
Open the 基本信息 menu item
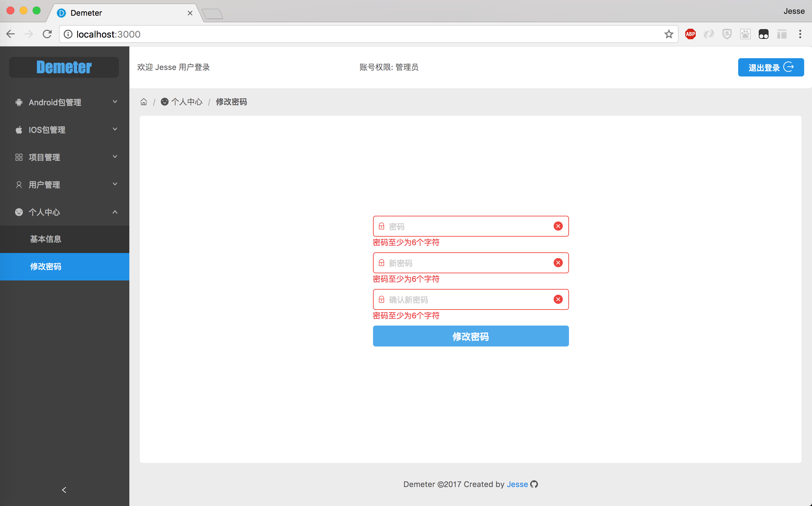pos(46,239)
